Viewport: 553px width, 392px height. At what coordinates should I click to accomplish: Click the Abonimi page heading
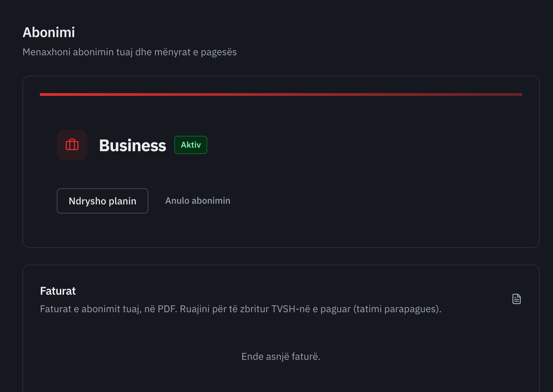pyautogui.click(x=49, y=32)
